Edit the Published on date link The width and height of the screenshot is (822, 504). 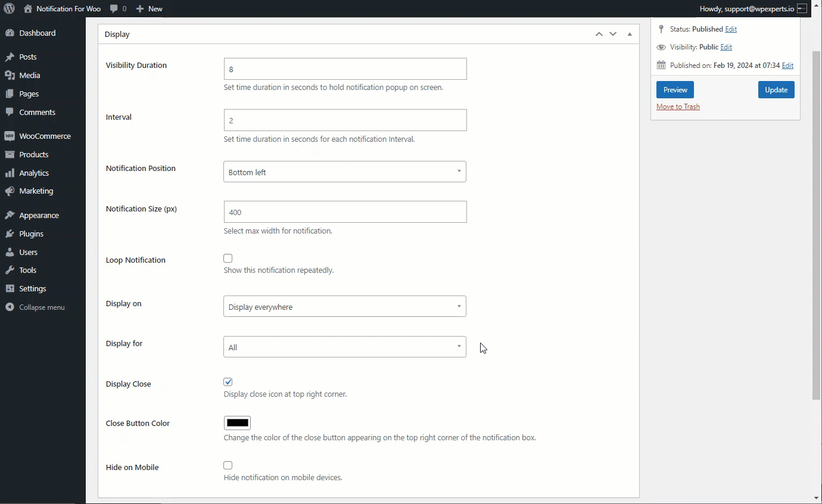[x=787, y=66]
